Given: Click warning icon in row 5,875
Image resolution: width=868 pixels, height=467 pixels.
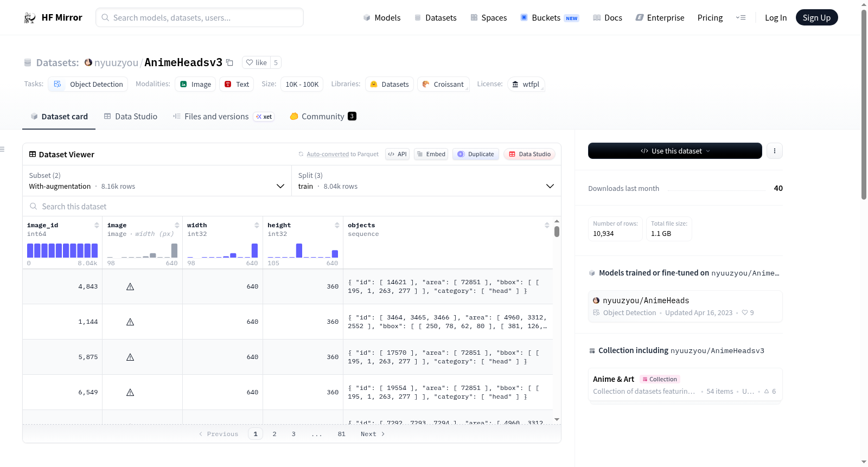Looking at the screenshot, I should click(130, 357).
